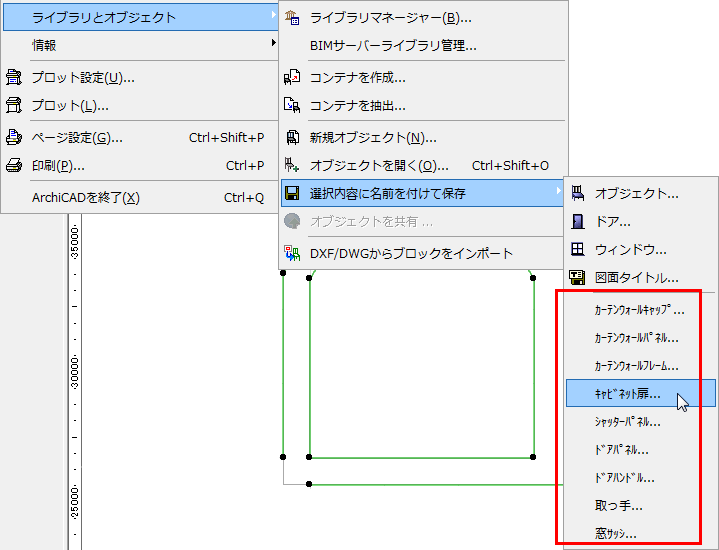Screen dimensions: 719x550
Task: Choose 印刷(P)... from the menu
Action: [x=141, y=165]
